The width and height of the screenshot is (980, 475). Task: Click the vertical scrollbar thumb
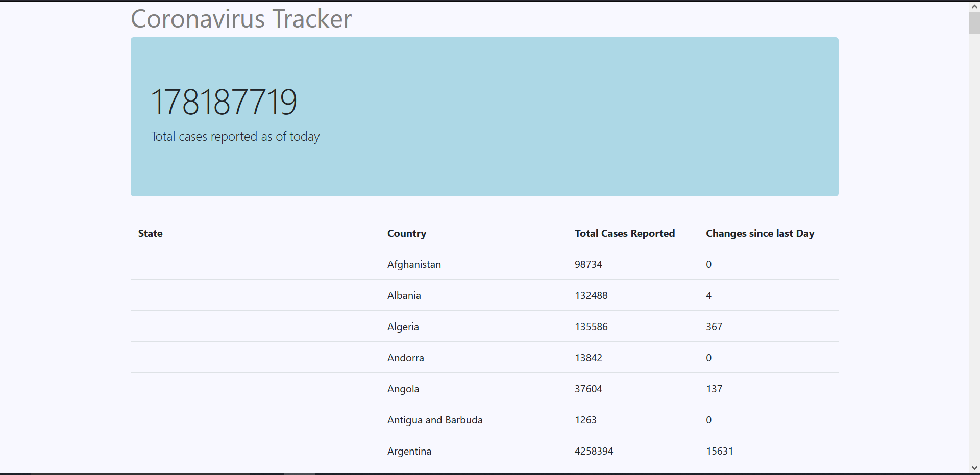[974, 23]
